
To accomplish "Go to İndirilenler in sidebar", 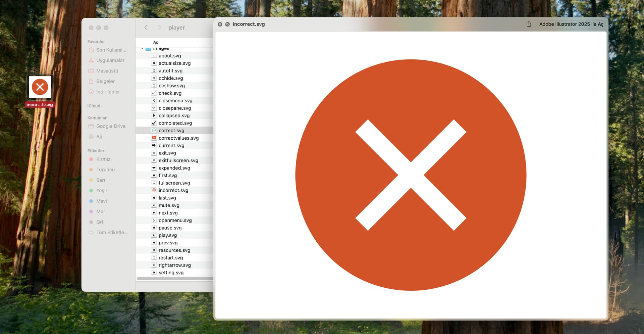I will (x=108, y=92).
